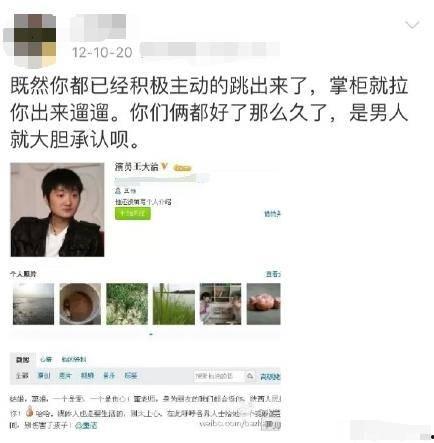This screenshot has width=434, height=443.
Task: Click the small person icon under the name
Action: pos(118,191)
